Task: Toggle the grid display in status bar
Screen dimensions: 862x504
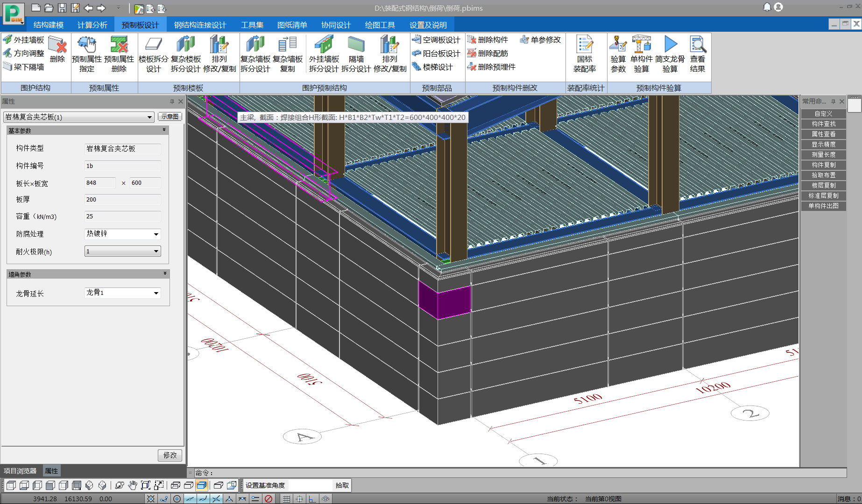Action: click(286, 499)
